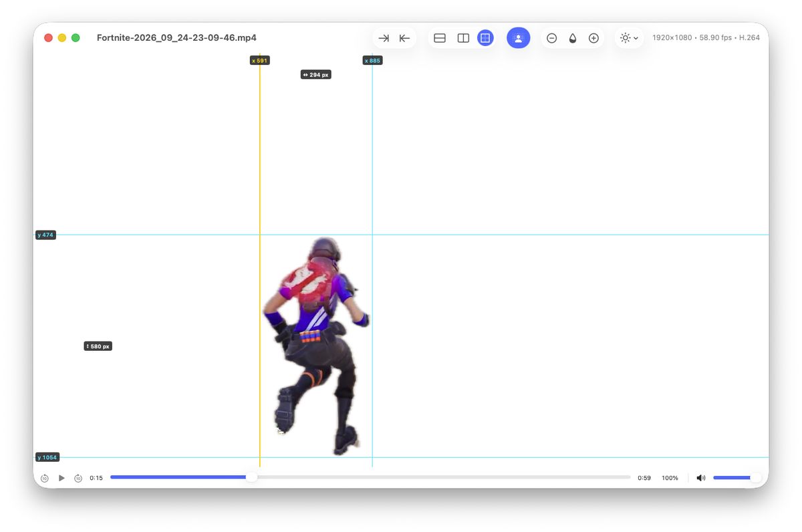The width and height of the screenshot is (802, 532).
Task: Click the current time 0:15
Action: coord(96,478)
